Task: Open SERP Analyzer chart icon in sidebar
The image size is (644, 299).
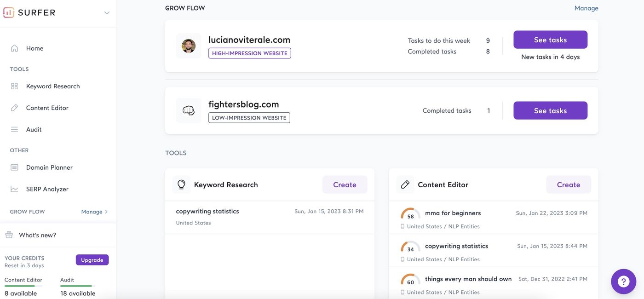Action: click(x=14, y=189)
